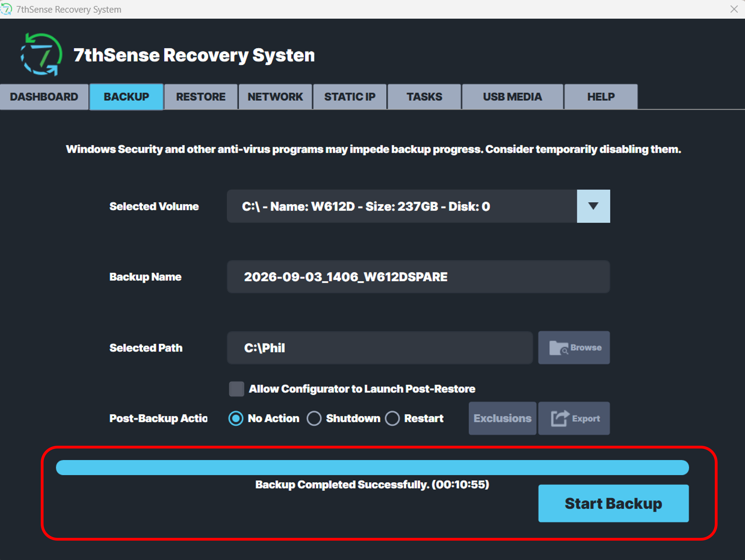Click the Backup Completed Successfully status text

(x=372, y=484)
